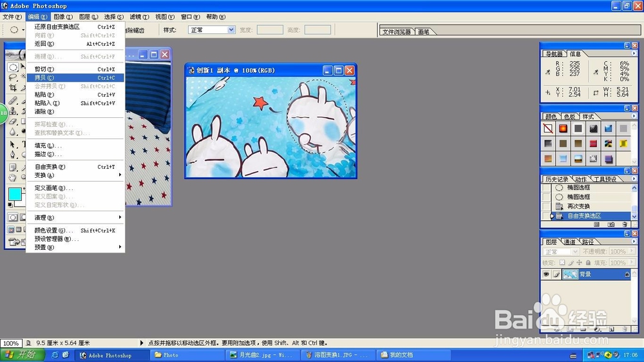Viewport: 644px width, 362px height.
Task: Open the History panel flyout menu arrow
Action: point(634,178)
